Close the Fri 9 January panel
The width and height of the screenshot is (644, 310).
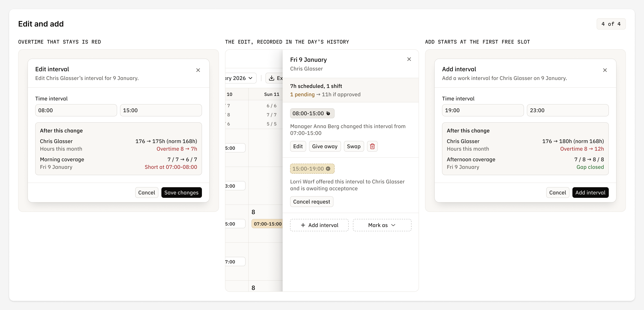[x=409, y=59]
